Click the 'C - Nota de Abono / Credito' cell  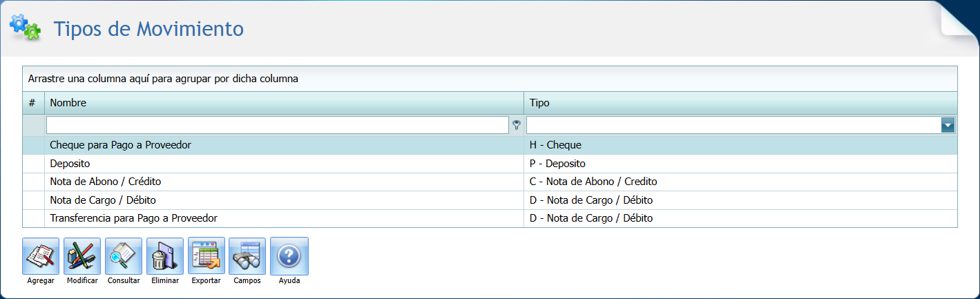pos(740,182)
